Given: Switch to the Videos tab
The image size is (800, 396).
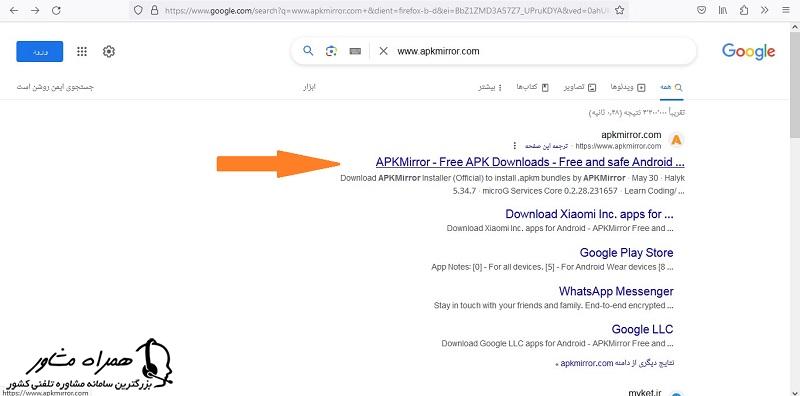Looking at the screenshot, I should (628, 87).
